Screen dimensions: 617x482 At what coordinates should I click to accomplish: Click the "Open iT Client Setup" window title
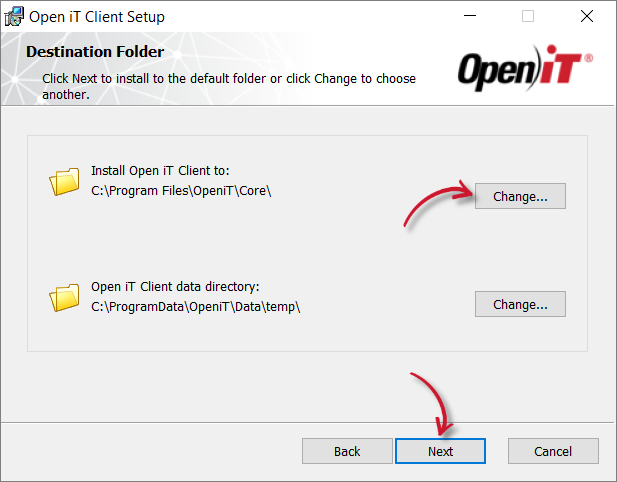tap(97, 17)
